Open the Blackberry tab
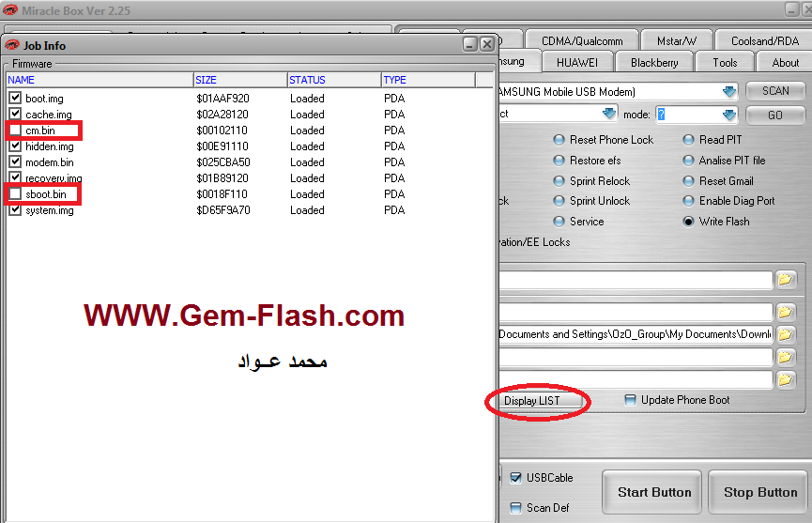The height and width of the screenshot is (523, 812). (654, 62)
